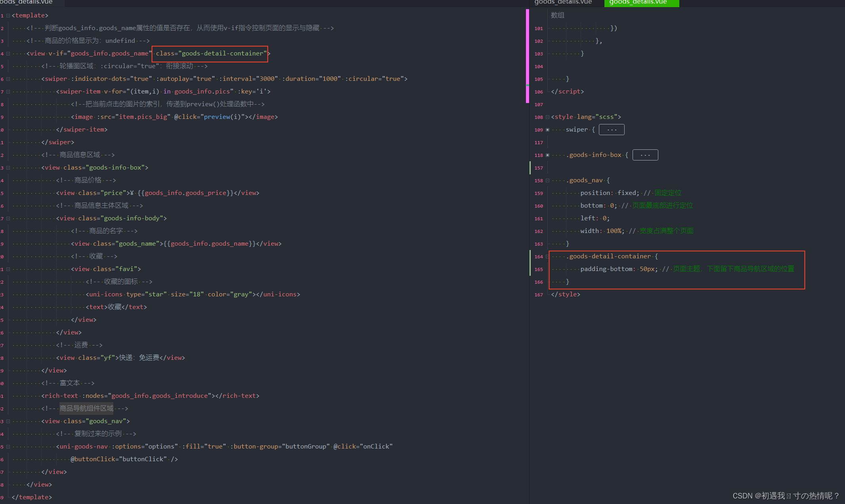845x504 pixels.
Task: Place cursor on "left: 0;" line
Action: tap(595, 218)
